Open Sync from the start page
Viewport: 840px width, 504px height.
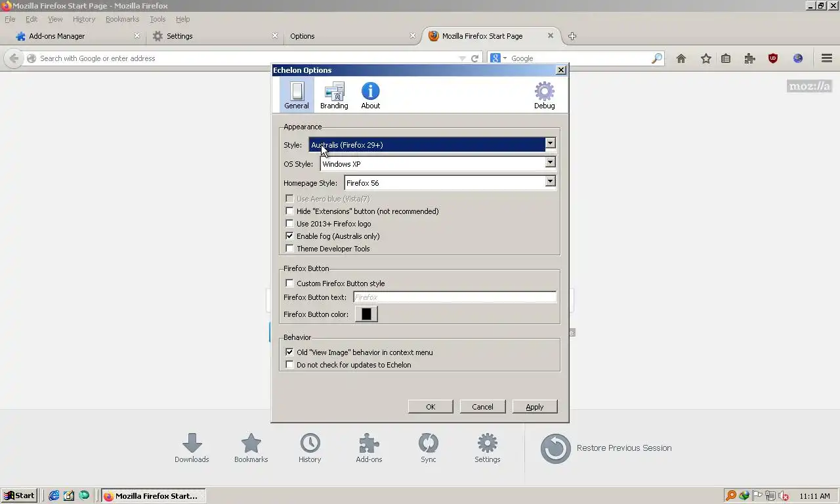(x=428, y=448)
